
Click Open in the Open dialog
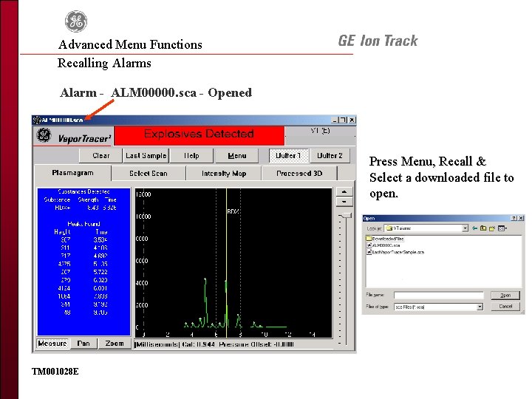(505, 295)
